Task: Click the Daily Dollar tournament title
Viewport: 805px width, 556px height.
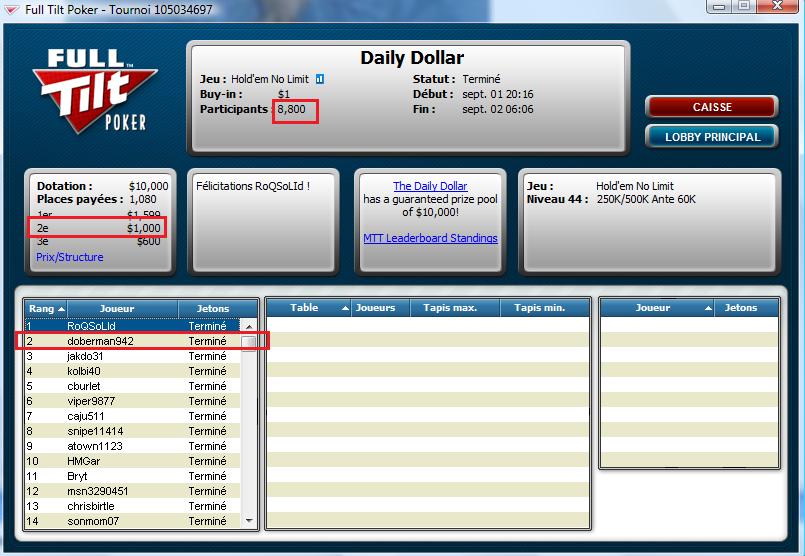Action: pos(412,57)
